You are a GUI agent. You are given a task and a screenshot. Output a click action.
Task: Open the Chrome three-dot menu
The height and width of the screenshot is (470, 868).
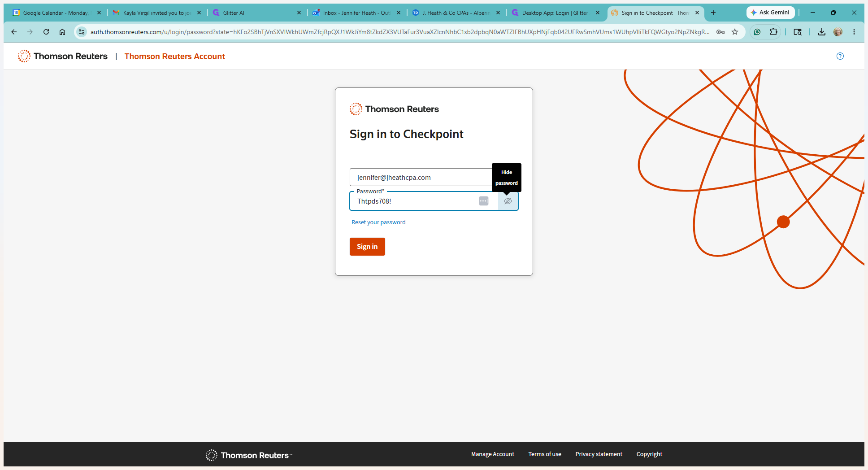854,32
